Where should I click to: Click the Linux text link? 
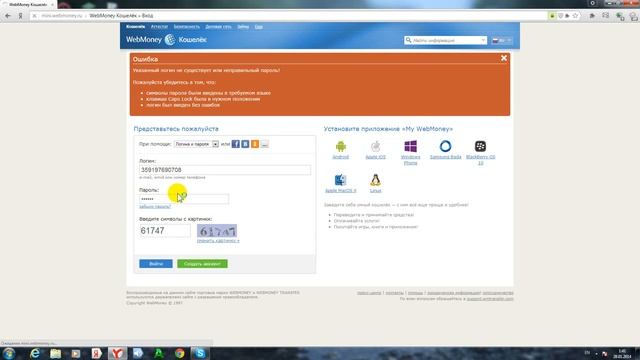click(376, 191)
